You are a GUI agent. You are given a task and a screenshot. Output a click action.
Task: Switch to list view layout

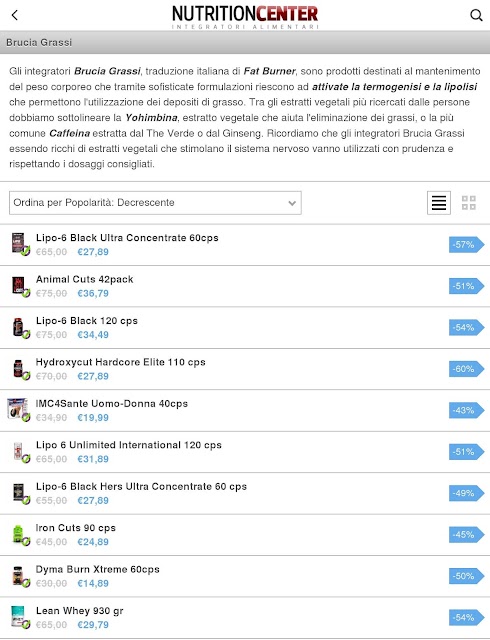[439, 202]
